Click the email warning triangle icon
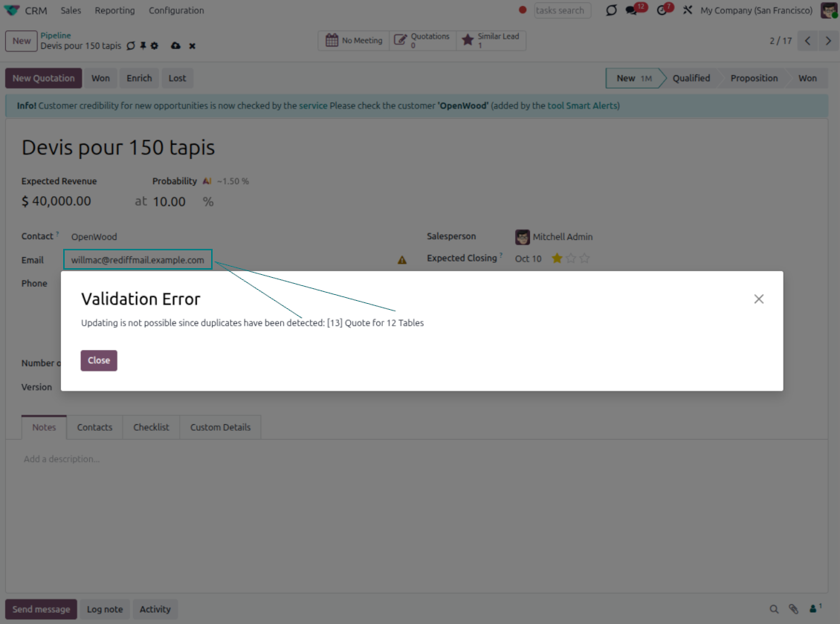 (402, 260)
